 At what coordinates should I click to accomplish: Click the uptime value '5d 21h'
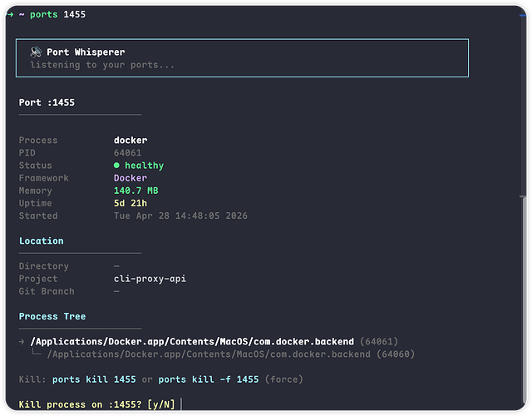[131, 203]
